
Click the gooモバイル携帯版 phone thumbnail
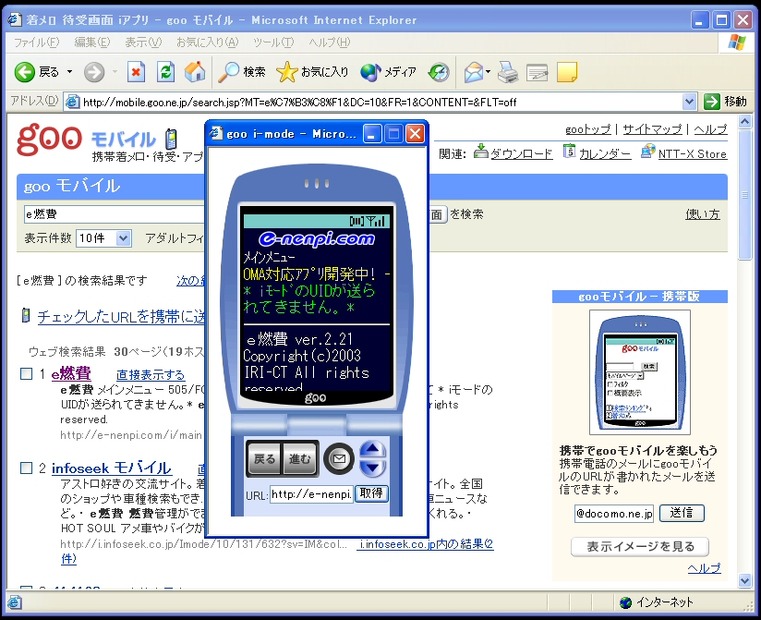pos(640,372)
